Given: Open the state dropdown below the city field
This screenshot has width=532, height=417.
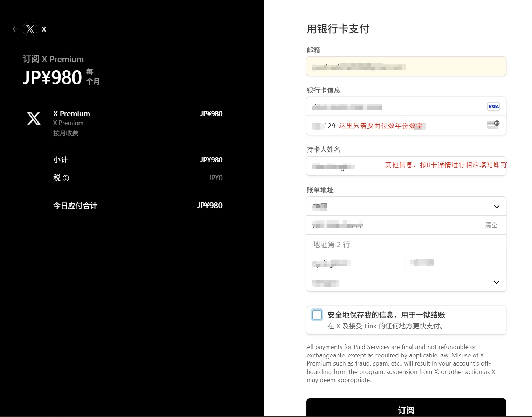Looking at the screenshot, I should [x=406, y=282].
